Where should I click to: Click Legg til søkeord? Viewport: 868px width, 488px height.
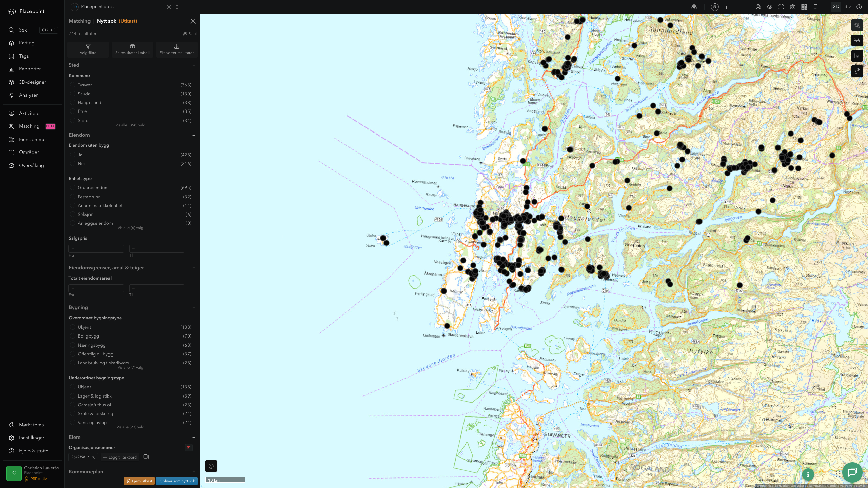(x=120, y=457)
